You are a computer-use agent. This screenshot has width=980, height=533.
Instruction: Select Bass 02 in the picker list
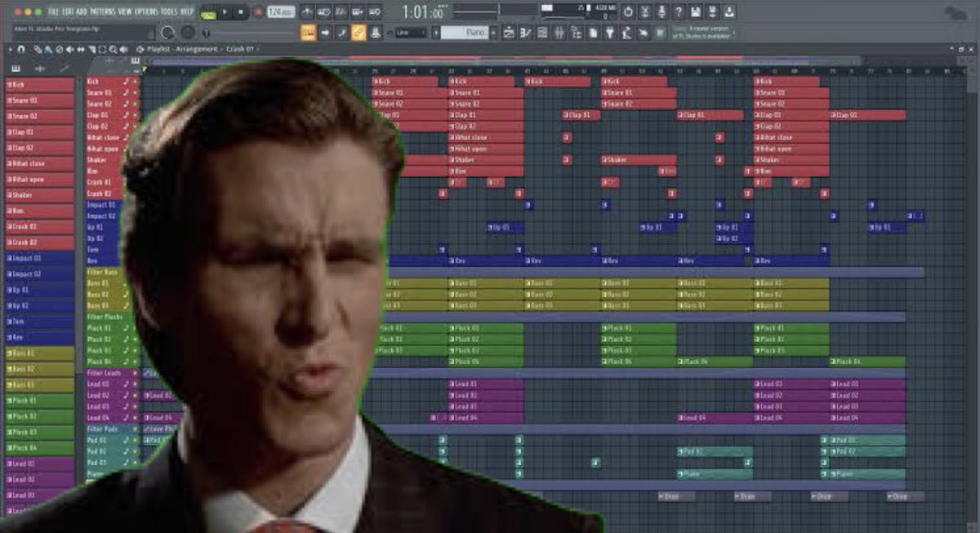40,369
